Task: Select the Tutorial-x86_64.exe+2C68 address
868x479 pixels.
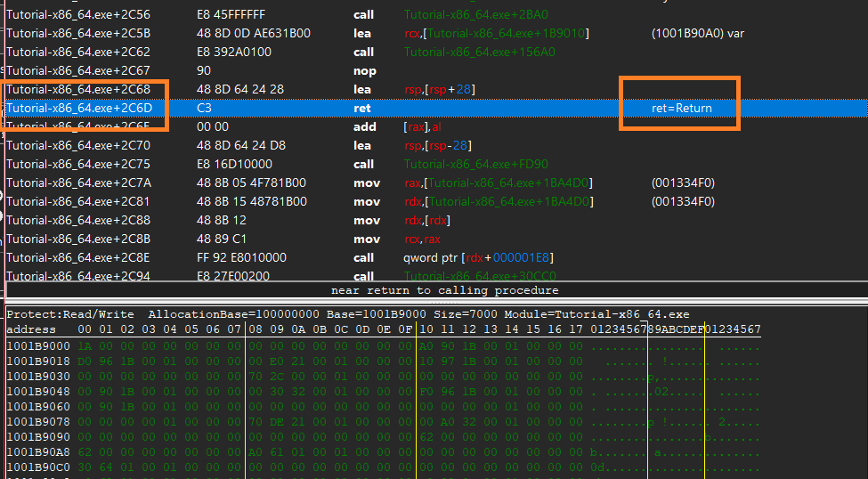Action: pyautogui.click(x=78, y=89)
